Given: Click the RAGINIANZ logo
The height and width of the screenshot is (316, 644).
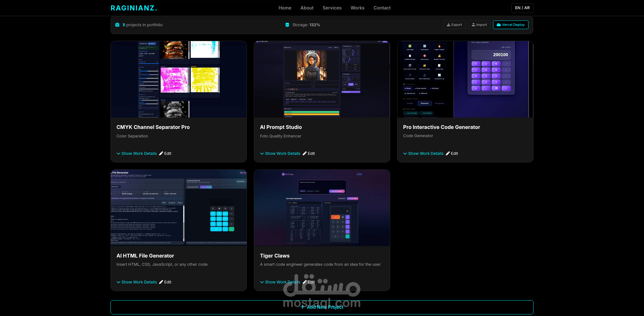Looking at the screenshot, I should [134, 8].
